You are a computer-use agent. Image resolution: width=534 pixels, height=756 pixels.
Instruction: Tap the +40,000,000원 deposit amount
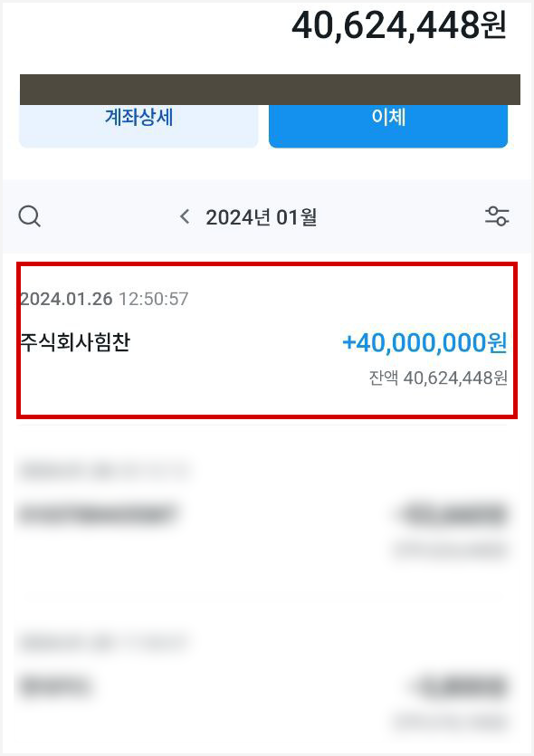pos(424,343)
